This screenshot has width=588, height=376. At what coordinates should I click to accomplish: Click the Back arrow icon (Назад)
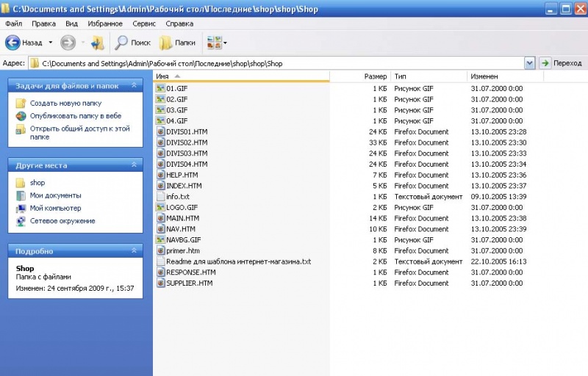(x=13, y=43)
